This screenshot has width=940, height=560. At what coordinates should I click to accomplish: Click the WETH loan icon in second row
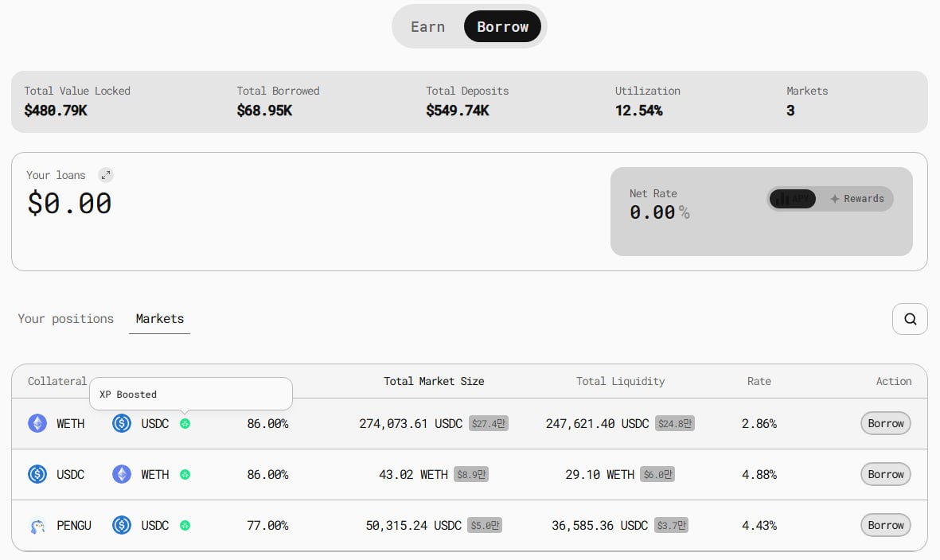121,474
